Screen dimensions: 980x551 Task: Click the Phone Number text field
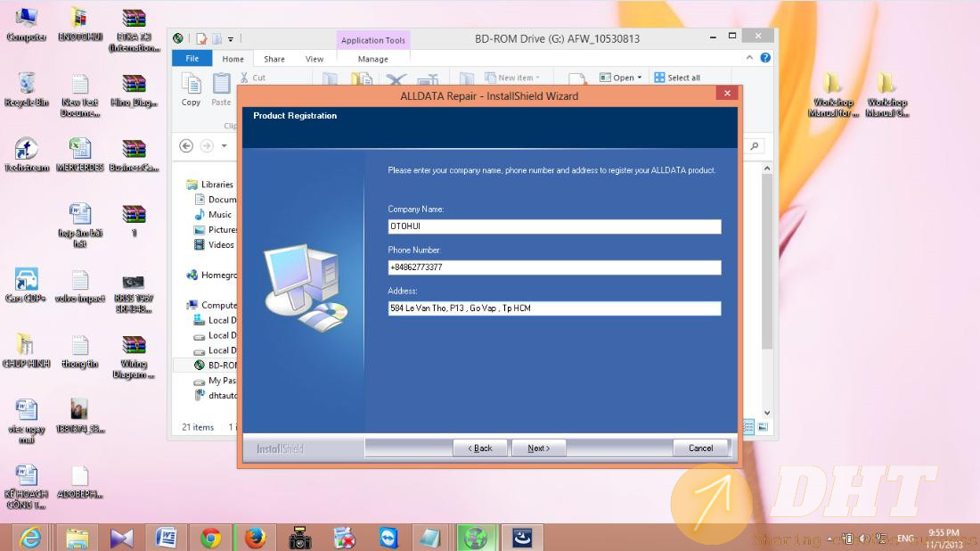pyautogui.click(x=554, y=267)
